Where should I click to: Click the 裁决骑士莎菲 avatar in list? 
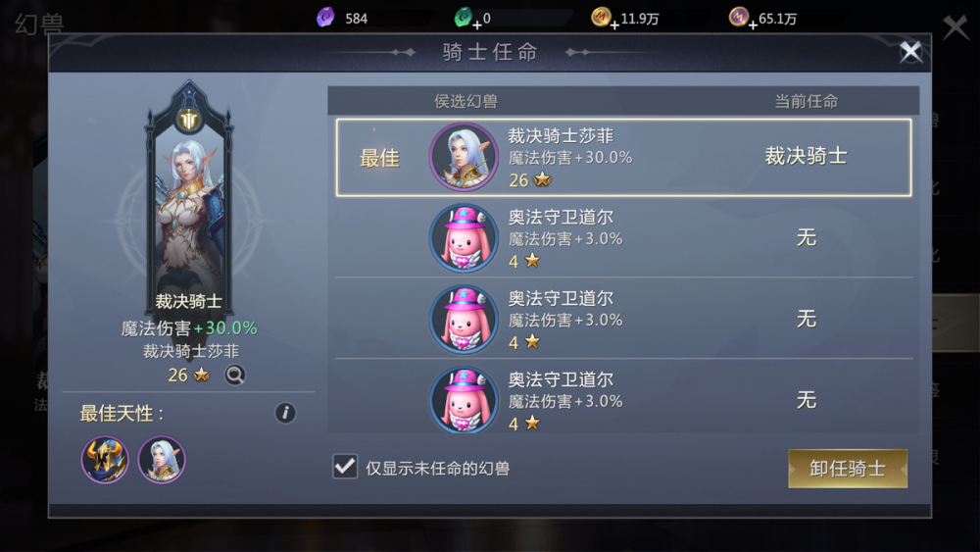click(464, 156)
